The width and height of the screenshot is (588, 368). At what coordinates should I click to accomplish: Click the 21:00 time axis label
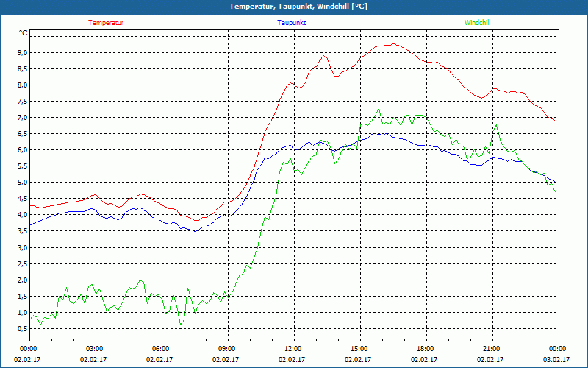click(492, 349)
